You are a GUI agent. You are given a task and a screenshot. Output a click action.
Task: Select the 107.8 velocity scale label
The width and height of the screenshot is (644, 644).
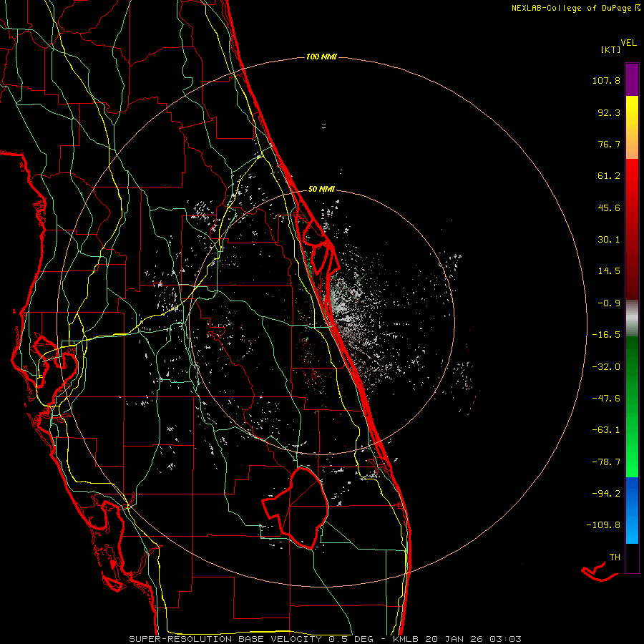click(x=606, y=80)
